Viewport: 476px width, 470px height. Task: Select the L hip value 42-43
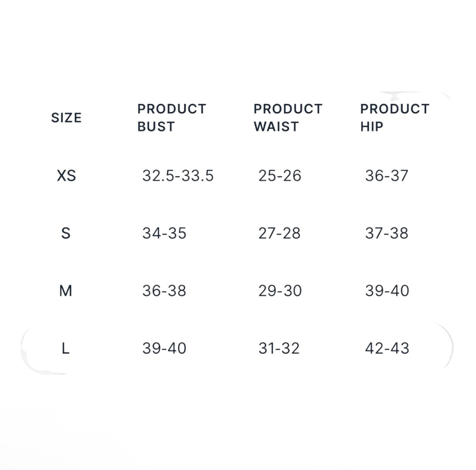coord(387,349)
